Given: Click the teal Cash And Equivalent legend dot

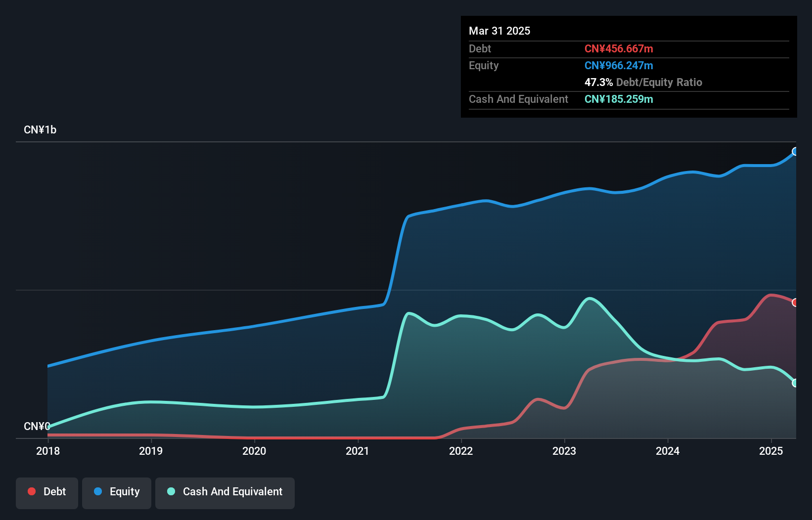Looking at the screenshot, I should [171, 491].
